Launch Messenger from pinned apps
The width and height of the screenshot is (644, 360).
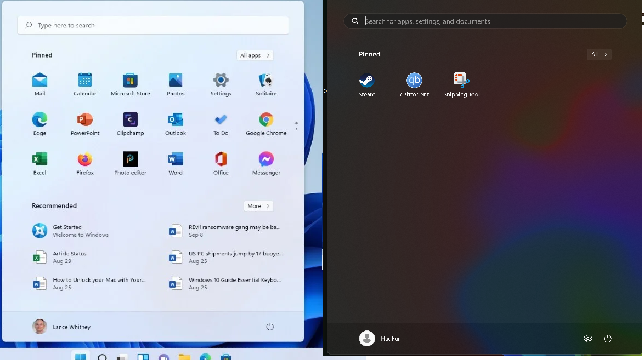(x=266, y=159)
